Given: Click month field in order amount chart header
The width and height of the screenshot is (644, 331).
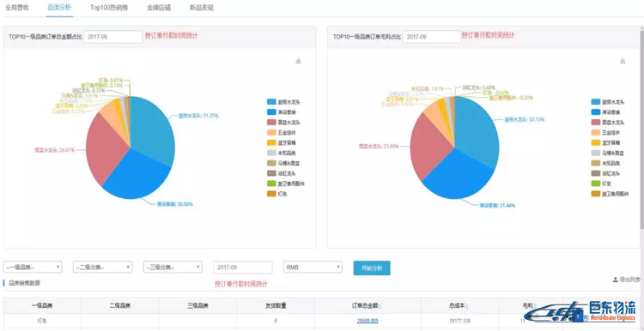Looking at the screenshot, I should click(113, 37).
